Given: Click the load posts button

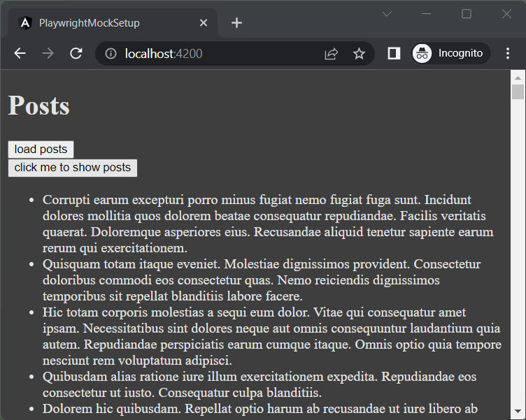Looking at the screenshot, I should 41,149.
